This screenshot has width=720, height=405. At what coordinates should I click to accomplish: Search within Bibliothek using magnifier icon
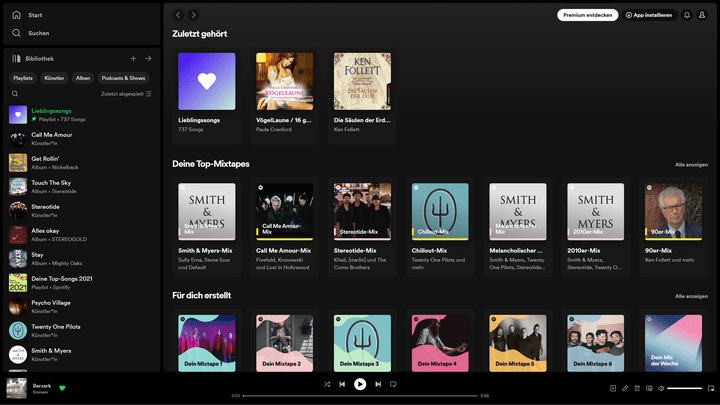click(x=15, y=93)
